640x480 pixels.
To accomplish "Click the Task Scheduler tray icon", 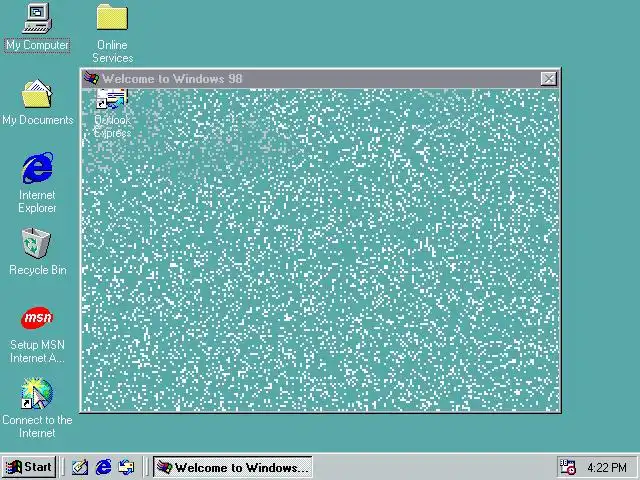I will [567, 467].
